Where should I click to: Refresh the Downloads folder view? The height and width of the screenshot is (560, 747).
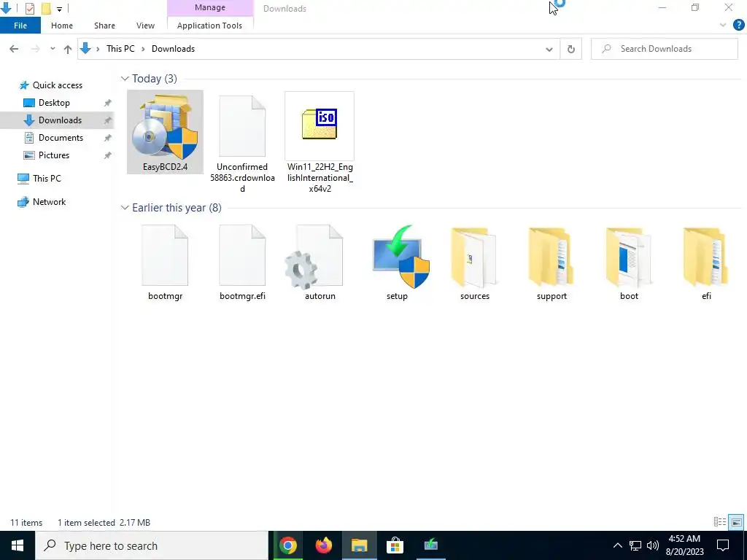point(570,49)
